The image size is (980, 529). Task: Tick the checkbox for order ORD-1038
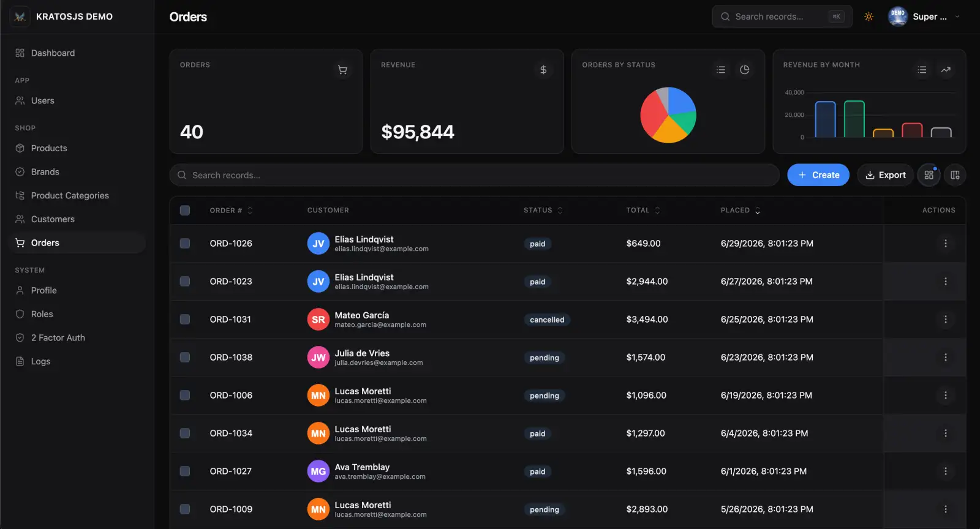pyautogui.click(x=184, y=358)
